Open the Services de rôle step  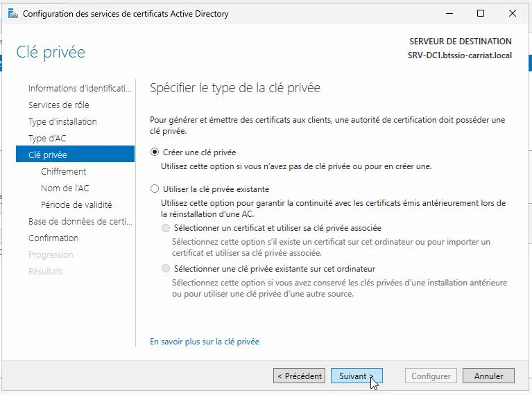58,105
